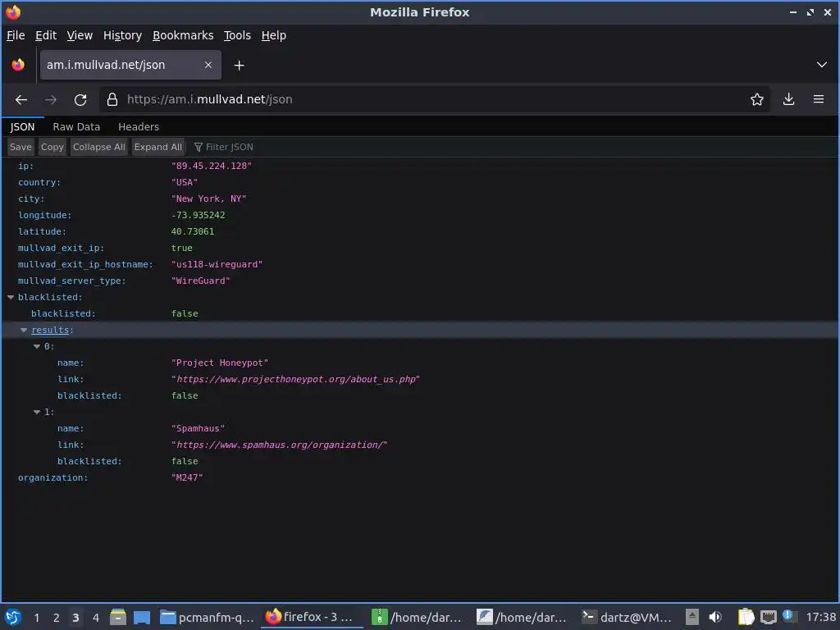Click the latitude value 40.73061
840x630 pixels.
point(192,231)
